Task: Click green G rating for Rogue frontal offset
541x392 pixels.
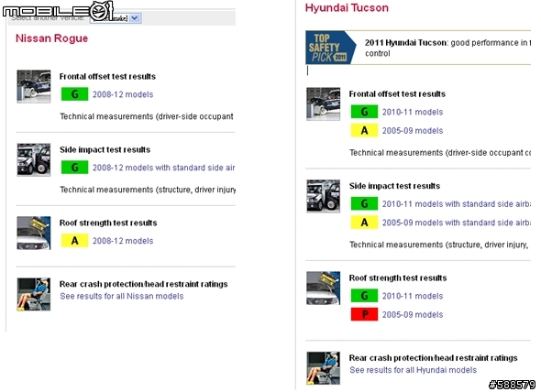Action: pos(74,94)
